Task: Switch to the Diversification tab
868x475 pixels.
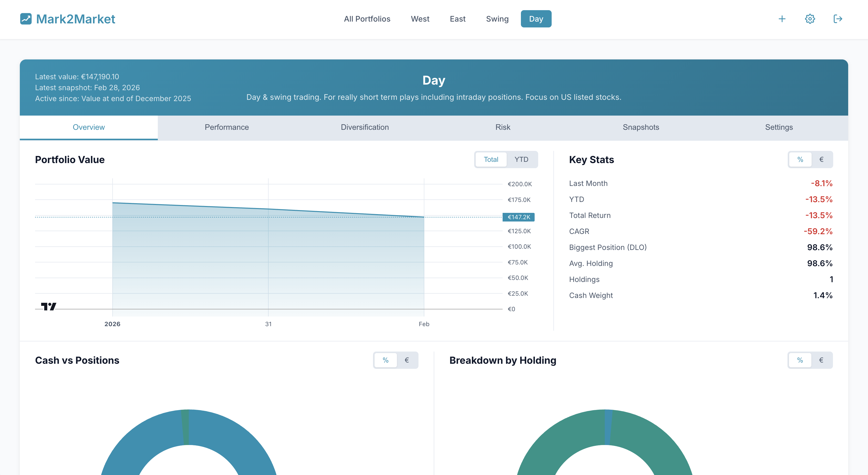Action: [x=365, y=127]
